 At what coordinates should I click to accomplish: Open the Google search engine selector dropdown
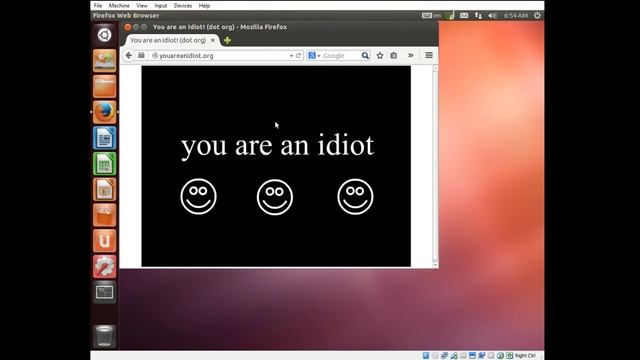pyautogui.click(x=314, y=55)
